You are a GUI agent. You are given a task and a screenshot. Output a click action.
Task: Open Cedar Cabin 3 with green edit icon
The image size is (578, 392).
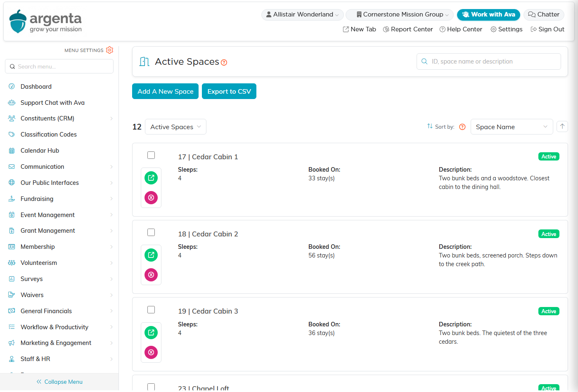pyautogui.click(x=151, y=333)
